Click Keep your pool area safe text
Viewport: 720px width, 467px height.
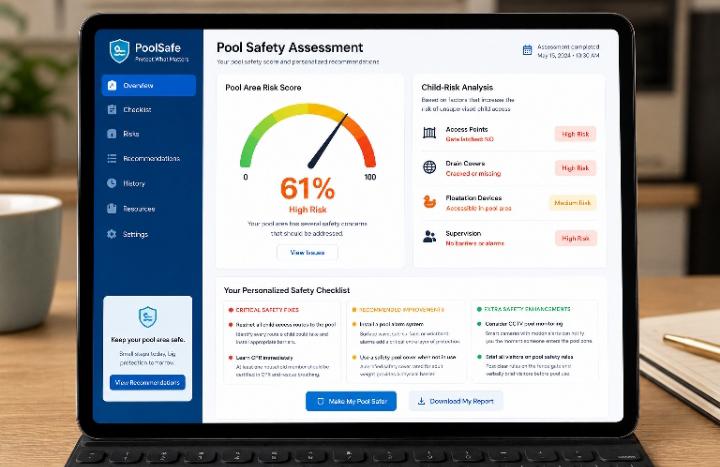coord(148,340)
